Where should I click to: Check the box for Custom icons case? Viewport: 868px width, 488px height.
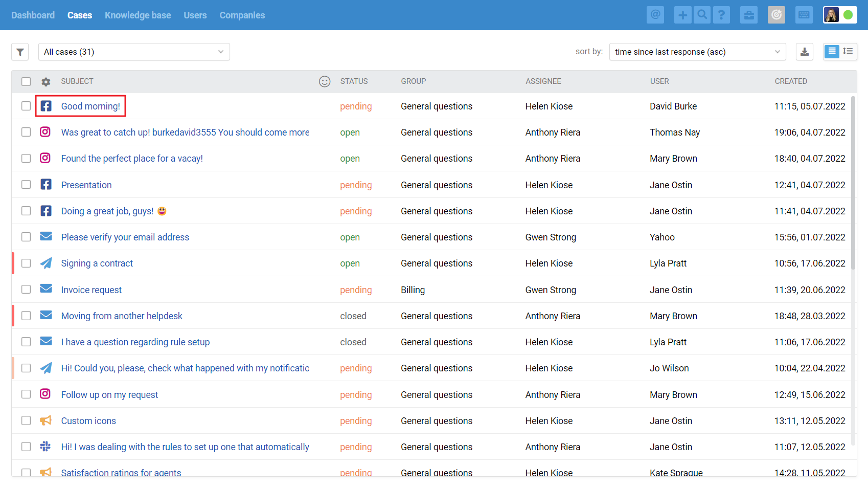[26, 420]
